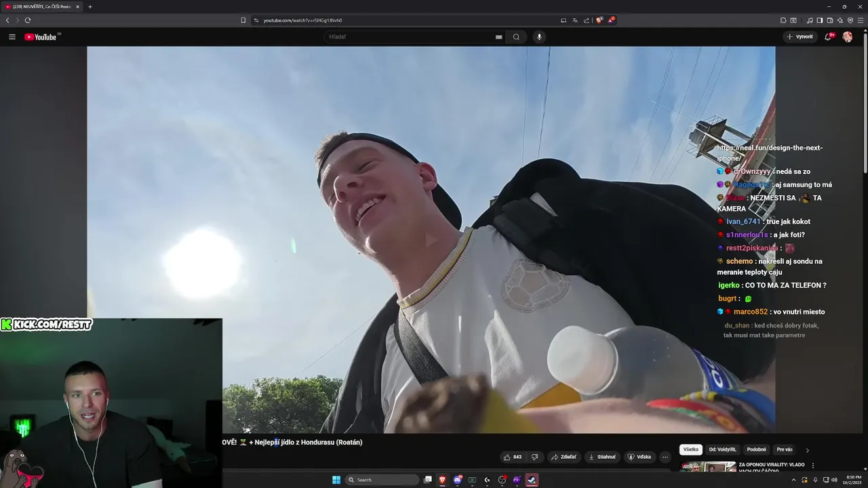Click the magnifier search button
Viewport: 868px width, 488px height.
(x=516, y=37)
